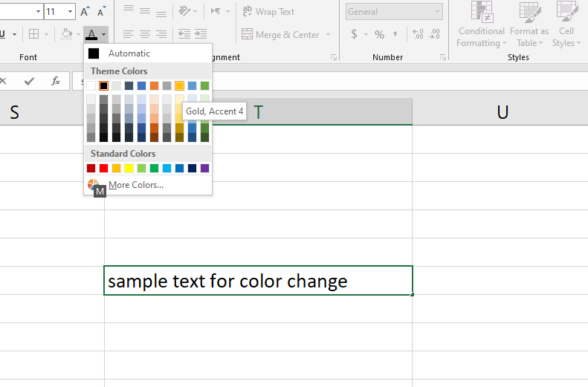Viewport: 588px width, 387px height.
Task: Pick the yellow standard color
Action: point(129,168)
